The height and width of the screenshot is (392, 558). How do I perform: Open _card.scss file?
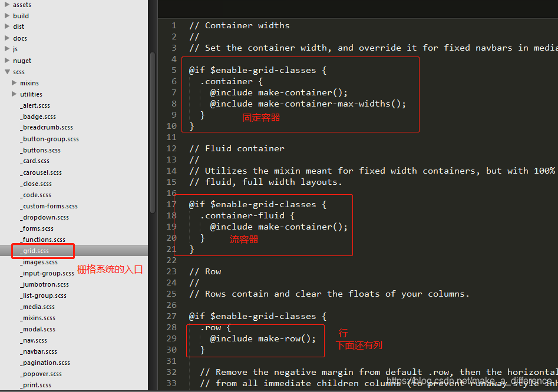point(35,161)
